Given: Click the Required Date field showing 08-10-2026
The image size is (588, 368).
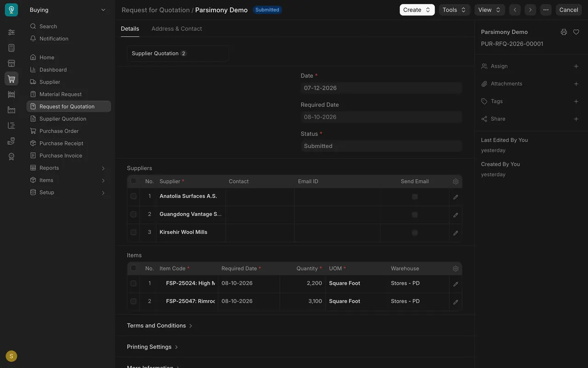Looking at the screenshot, I should coord(381,117).
